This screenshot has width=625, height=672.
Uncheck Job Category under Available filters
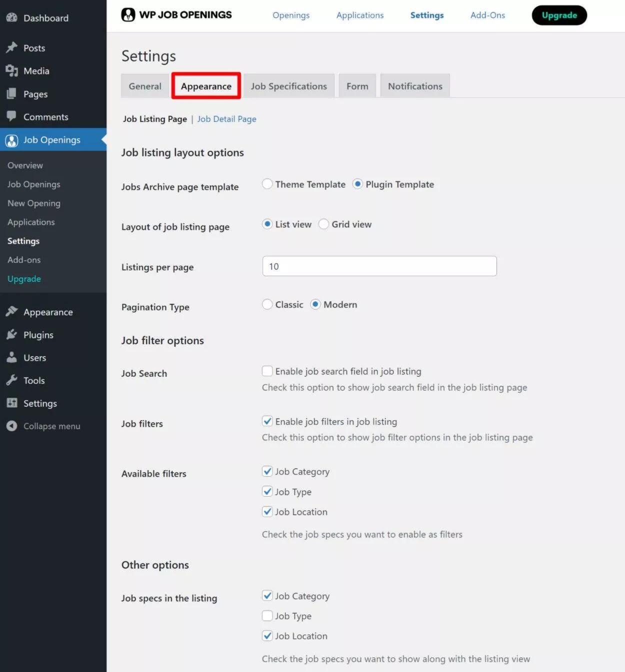click(267, 471)
